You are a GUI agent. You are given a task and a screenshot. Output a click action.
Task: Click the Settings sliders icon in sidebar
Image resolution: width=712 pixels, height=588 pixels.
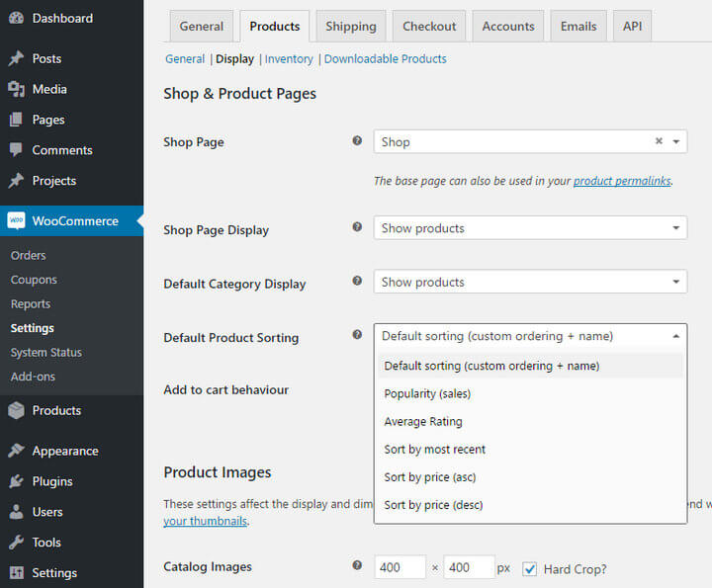pyautogui.click(x=17, y=572)
